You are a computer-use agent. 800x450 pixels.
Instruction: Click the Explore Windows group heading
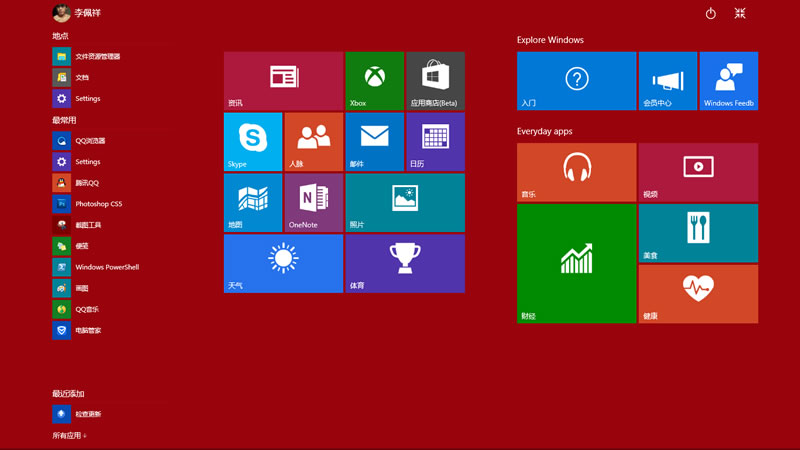[550, 40]
